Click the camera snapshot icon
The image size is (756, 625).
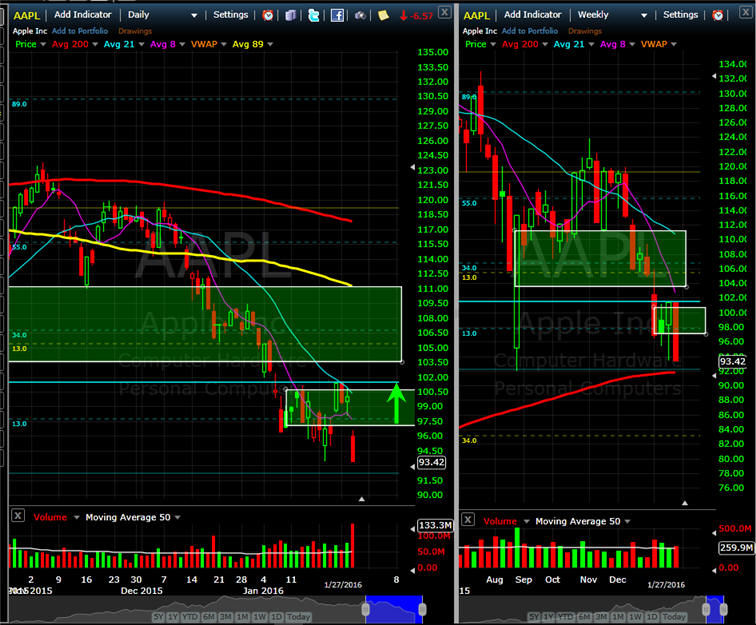(x=361, y=15)
